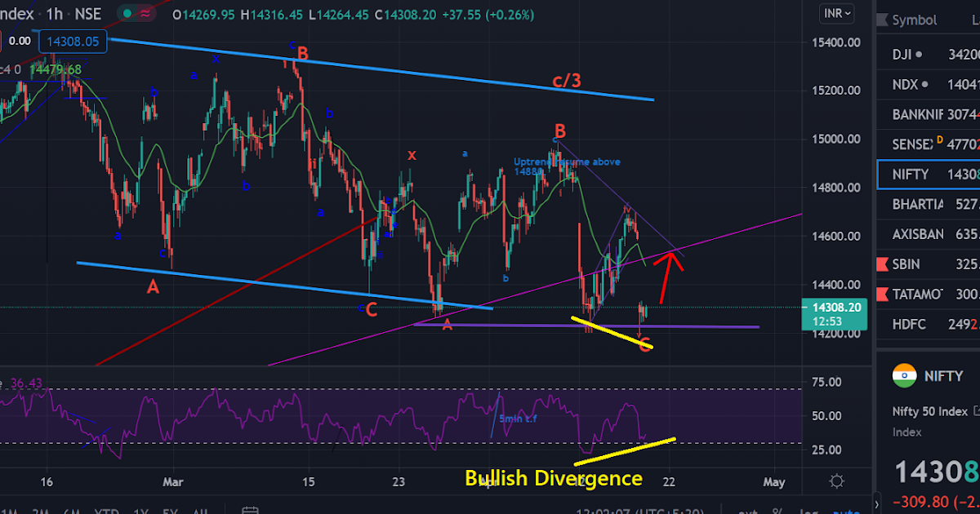Switch the price axis to percent scale
This screenshot has height=514, width=980.
(x=777, y=511)
